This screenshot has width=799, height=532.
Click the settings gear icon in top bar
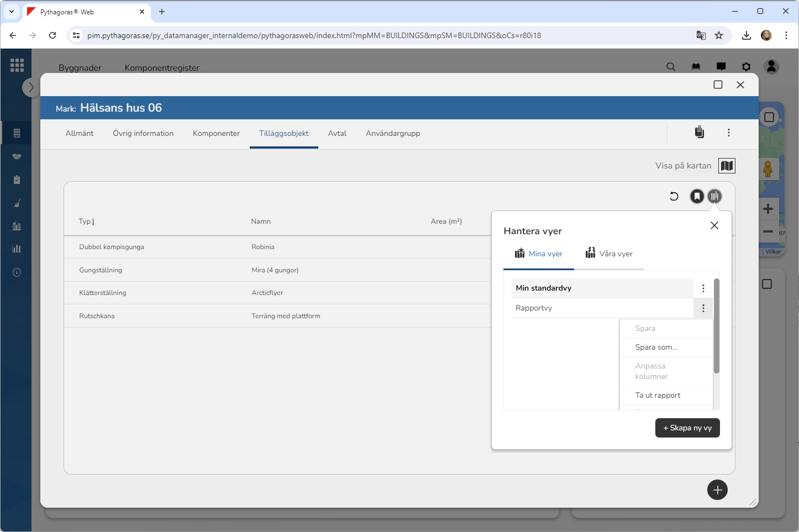[746, 67]
